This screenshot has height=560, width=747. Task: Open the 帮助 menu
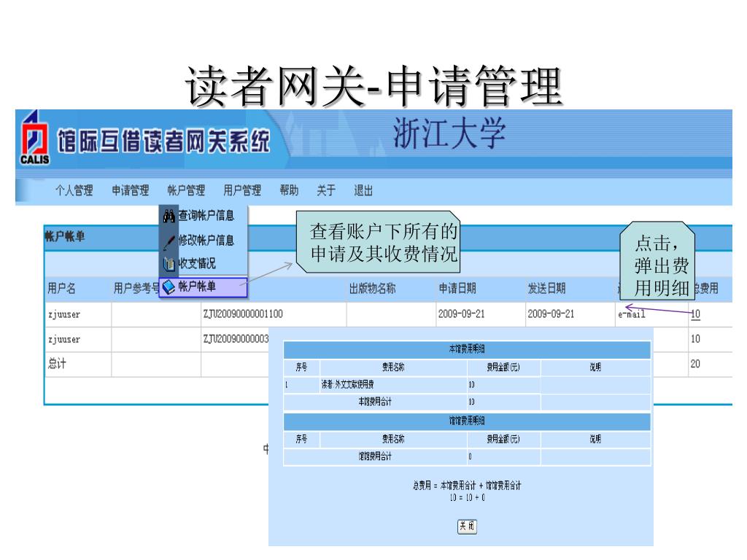pos(289,191)
